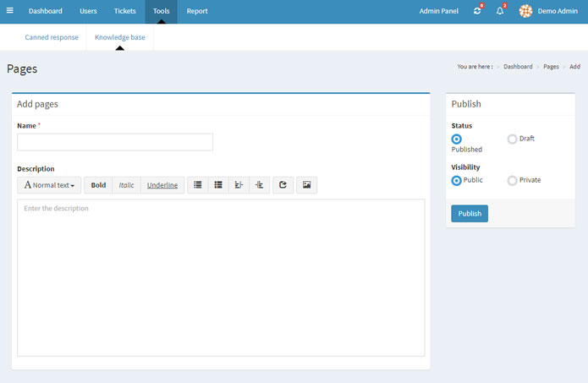The width and height of the screenshot is (588, 383).
Task: Set status to Draft
Action: pos(512,139)
